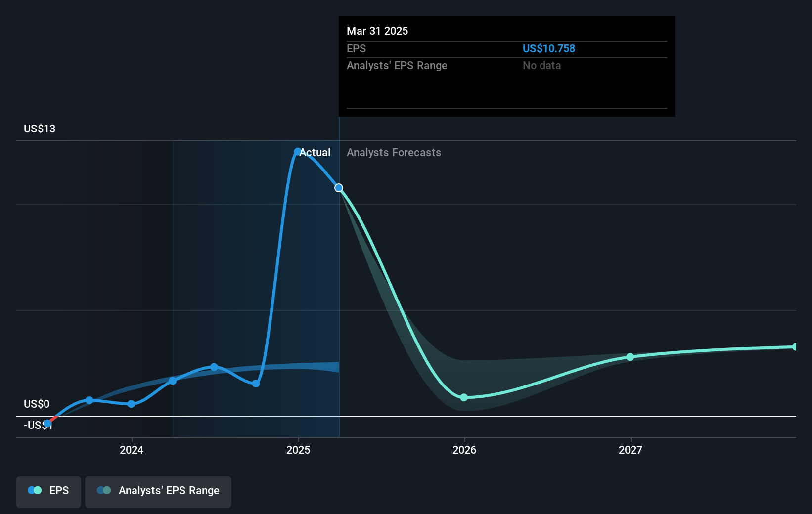
Task: Click the US$0 y-axis label
Action: pyautogui.click(x=37, y=404)
